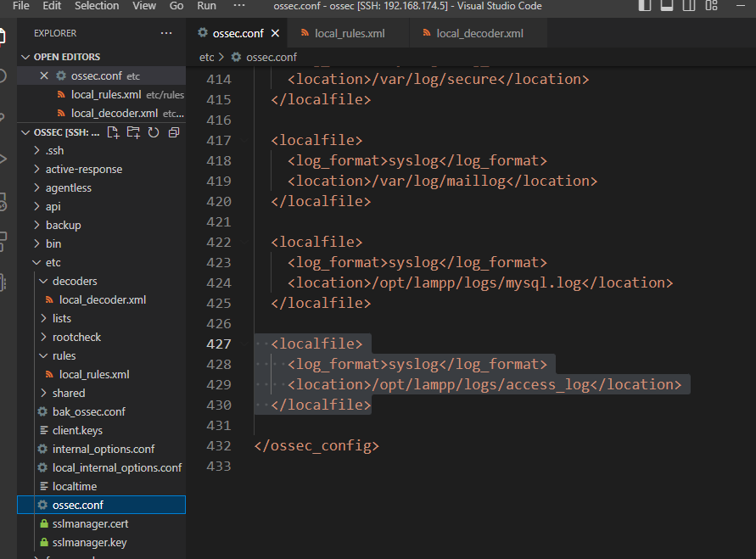
Task: Open the Run menu
Action: (x=206, y=6)
